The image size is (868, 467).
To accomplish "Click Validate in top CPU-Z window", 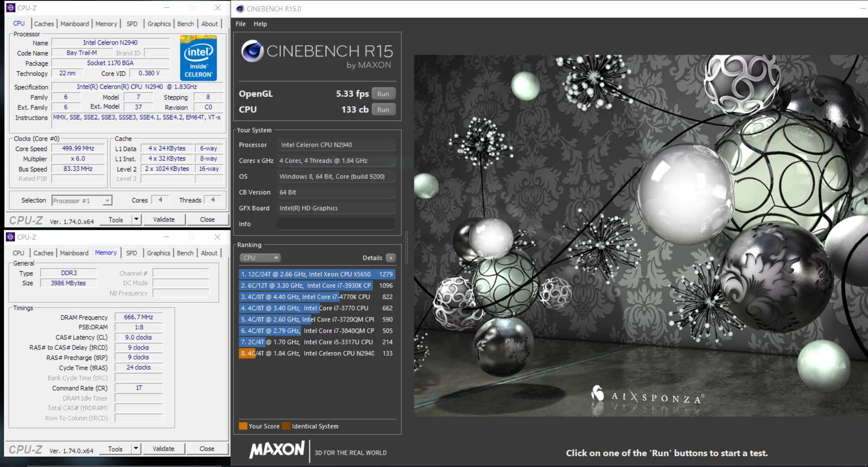I will (x=164, y=219).
